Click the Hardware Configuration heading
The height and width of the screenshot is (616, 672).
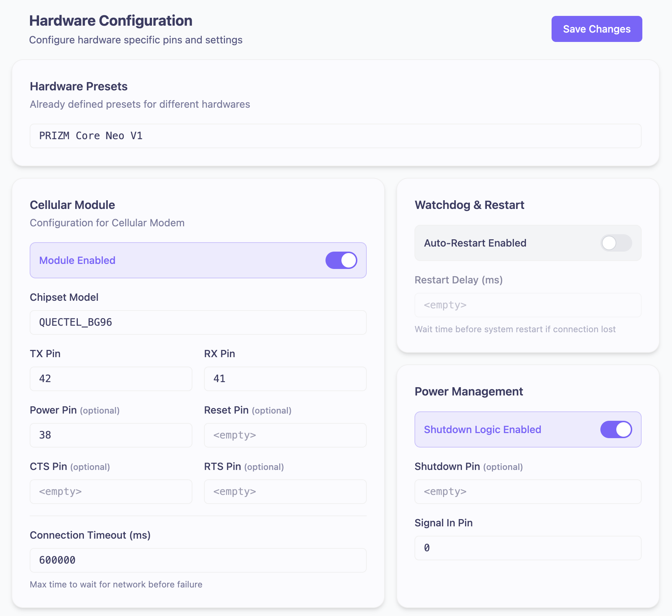pos(111,21)
